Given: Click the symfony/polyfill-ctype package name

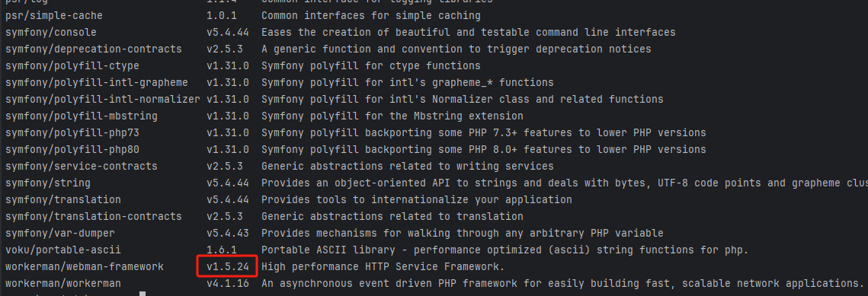Looking at the screenshot, I should point(72,65).
